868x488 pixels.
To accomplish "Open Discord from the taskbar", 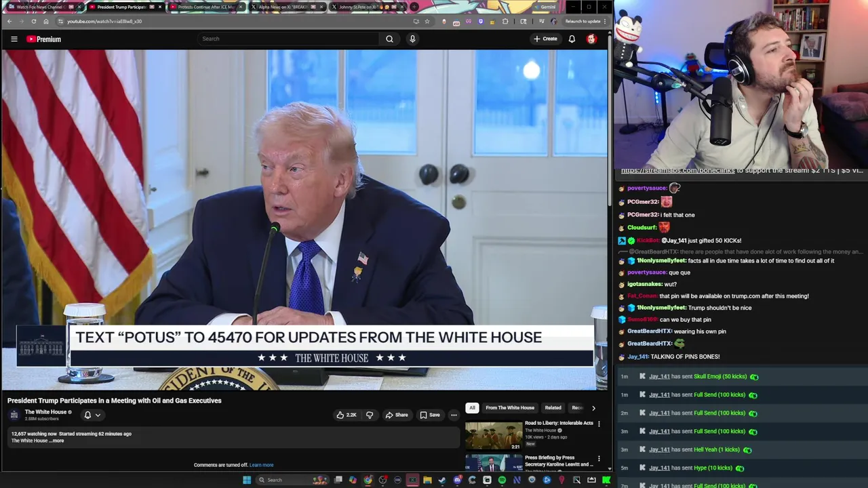I will (458, 480).
